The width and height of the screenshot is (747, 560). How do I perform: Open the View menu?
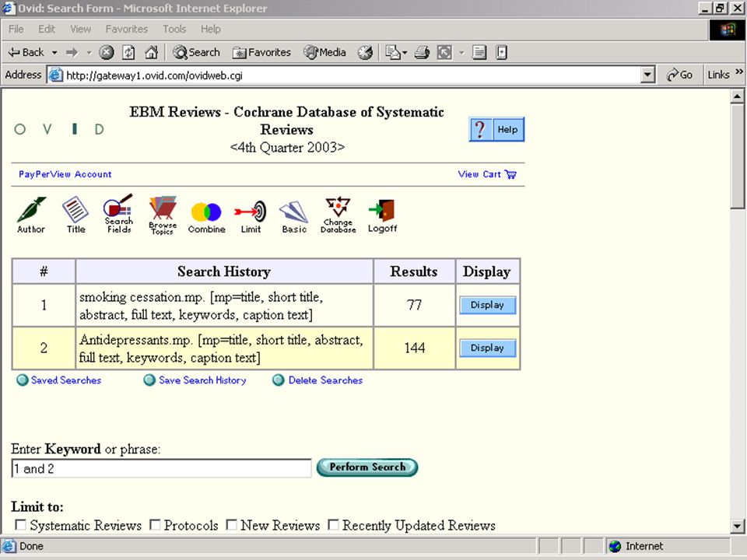80,29
